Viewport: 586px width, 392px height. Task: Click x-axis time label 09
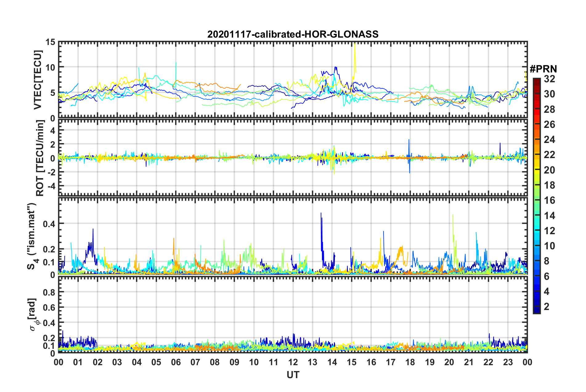pyautogui.click(x=234, y=362)
